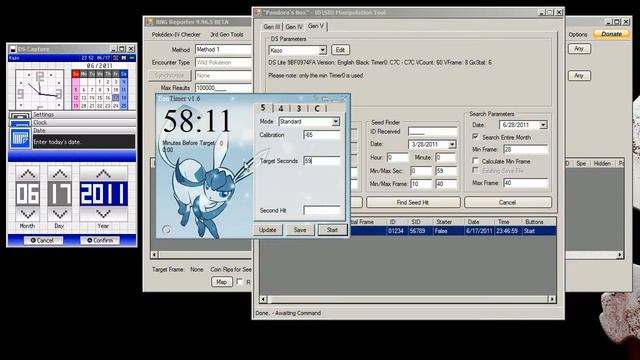Decrease the year with the down arrow
This screenshot has width=640, height=360.
click(103, 214)
